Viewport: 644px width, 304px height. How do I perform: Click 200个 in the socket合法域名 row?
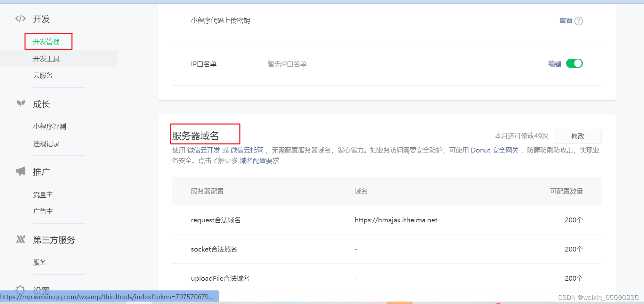click(574, 249)
